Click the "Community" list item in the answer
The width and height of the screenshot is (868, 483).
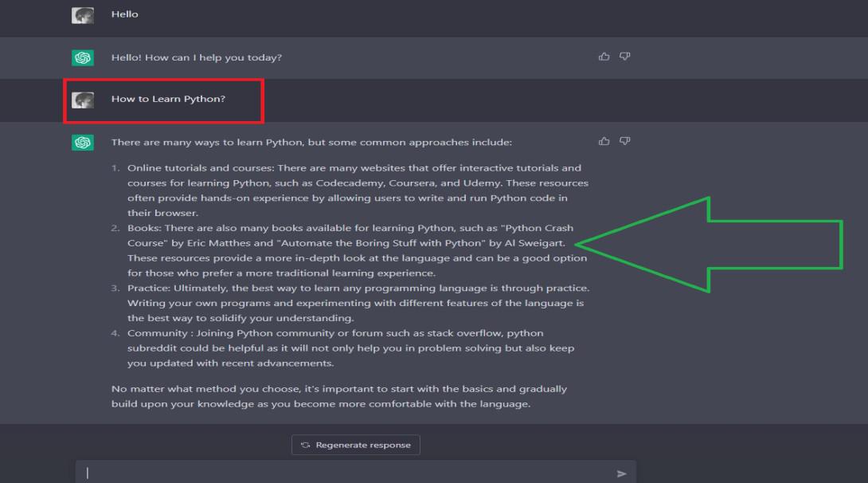(x=350, y=348)
